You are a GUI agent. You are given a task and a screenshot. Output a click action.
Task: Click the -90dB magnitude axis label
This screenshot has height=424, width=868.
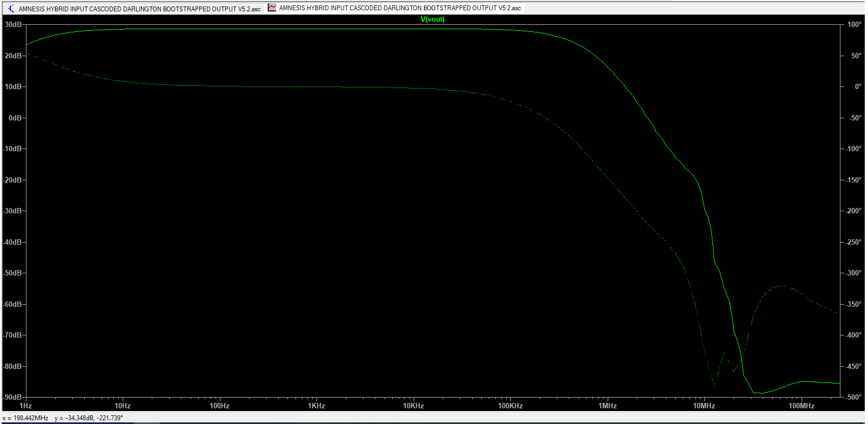point(13,397)
